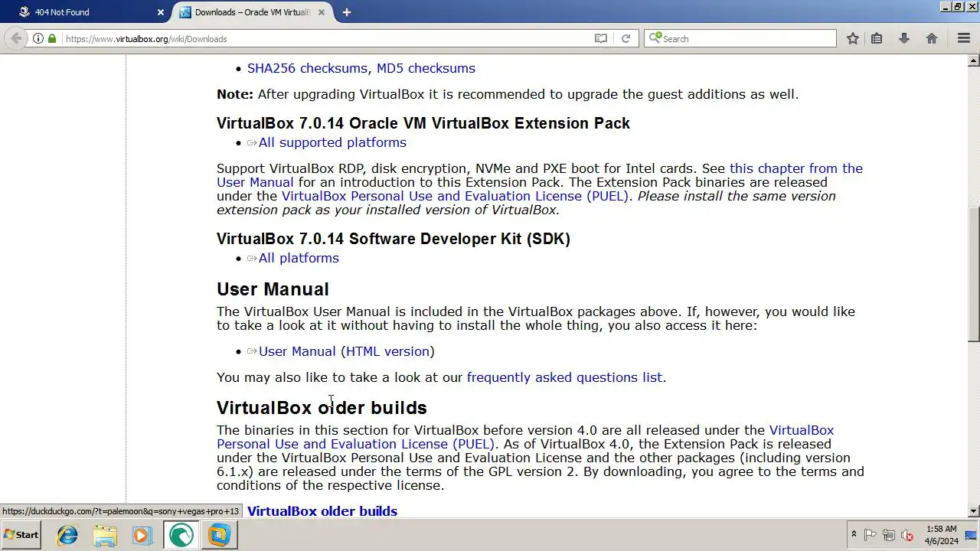Bookmark this page with star icon
980x551 pixels.
click(x=852, y=38)
